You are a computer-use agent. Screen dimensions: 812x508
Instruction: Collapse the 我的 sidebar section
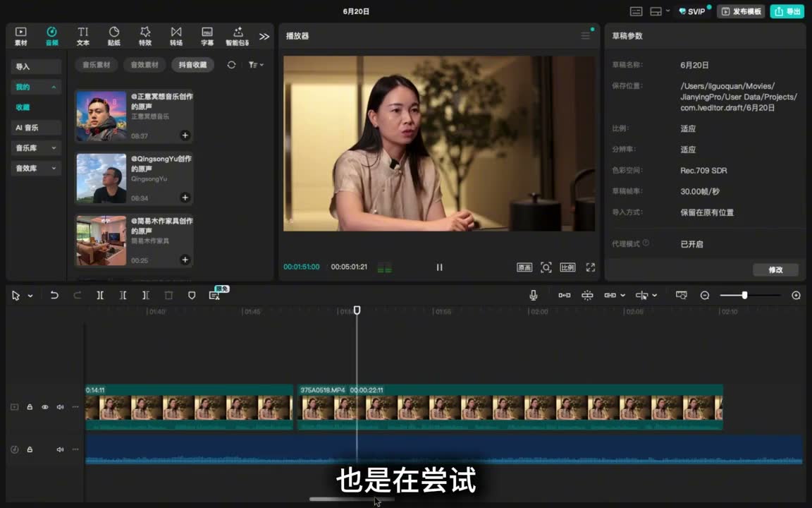36,87
